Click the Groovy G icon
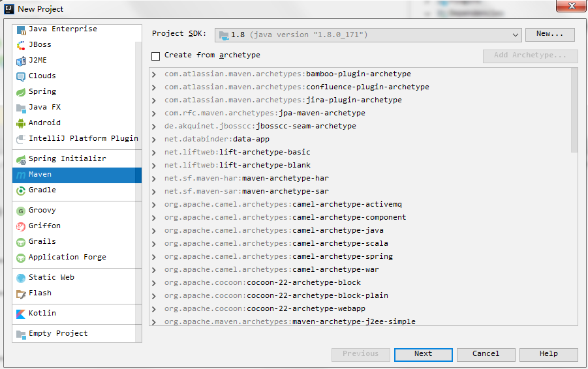This screenshot has width=588, height=369. point(21,211)
